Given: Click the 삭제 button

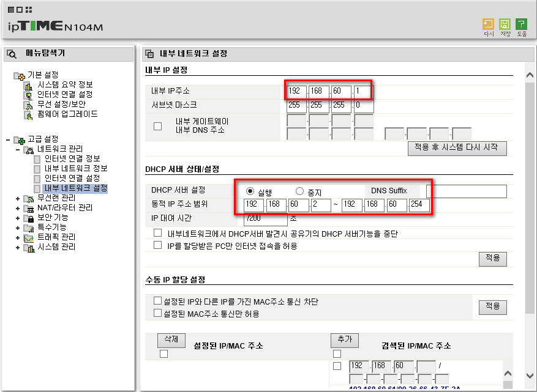Looking at the screenshot, I should pos(171,340).
